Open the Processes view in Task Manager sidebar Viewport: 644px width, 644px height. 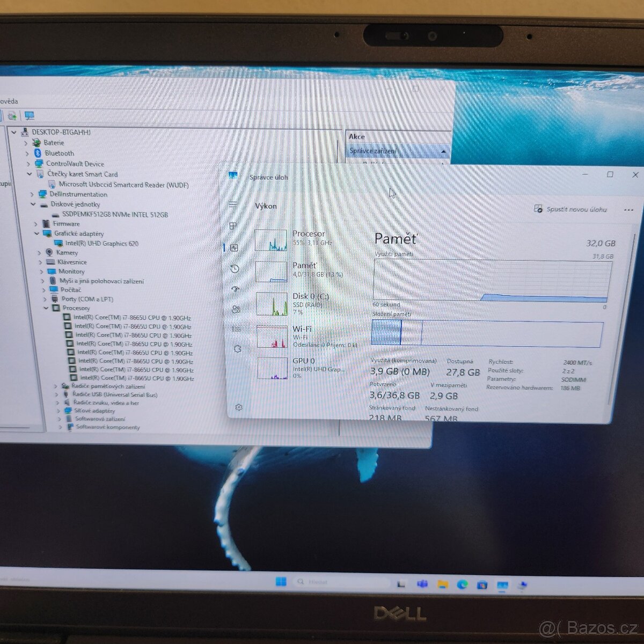pos(233,226)
